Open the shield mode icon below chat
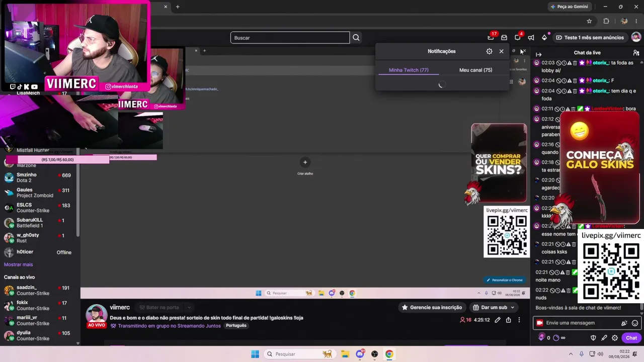This screenshot has width=644, height=362. tap(593, 338)
